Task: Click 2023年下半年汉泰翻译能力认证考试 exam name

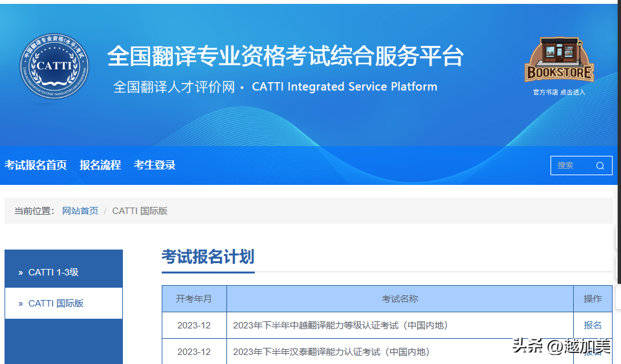Action: point(331,352)
